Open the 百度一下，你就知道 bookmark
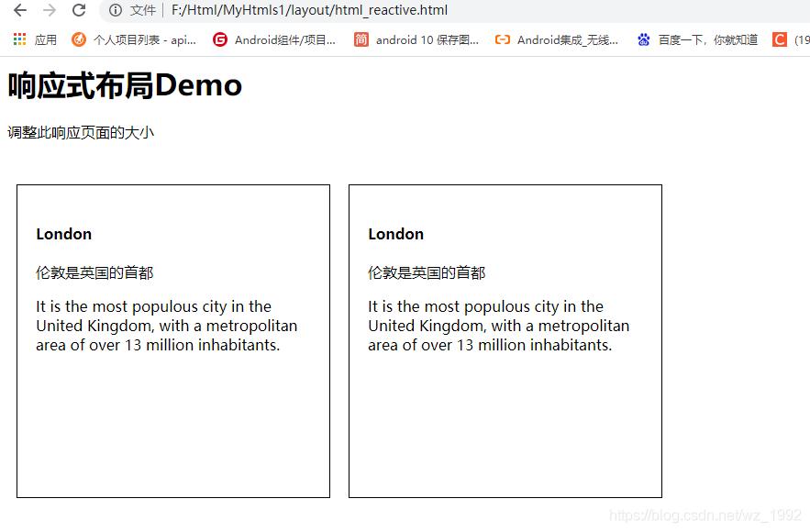This screenshot has height=532, width=810. (708, 39)
